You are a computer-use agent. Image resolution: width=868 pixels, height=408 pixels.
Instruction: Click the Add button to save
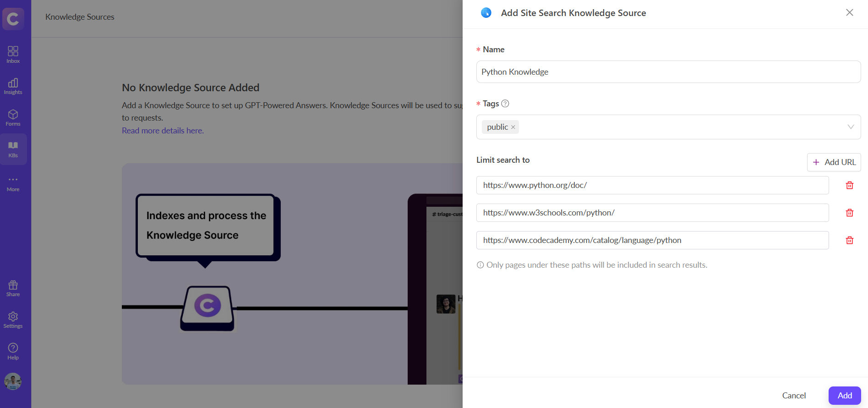[844, 395]
